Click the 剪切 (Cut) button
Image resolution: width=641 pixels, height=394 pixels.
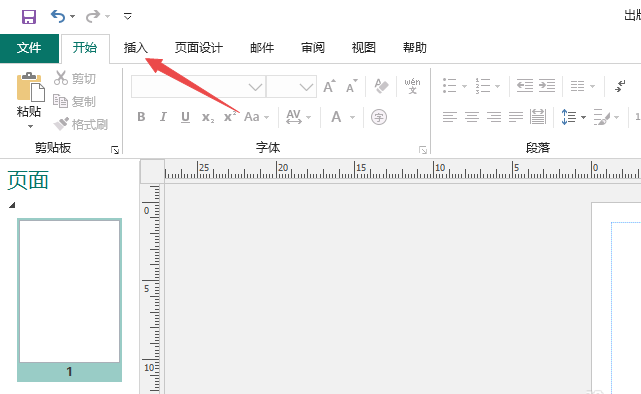(x=74, y=78)
